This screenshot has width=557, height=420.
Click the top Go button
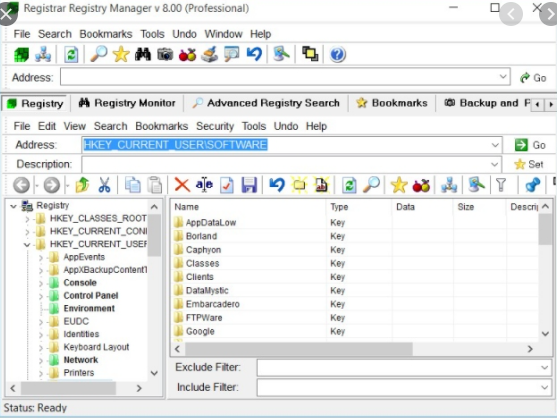(x=533, y=78)
